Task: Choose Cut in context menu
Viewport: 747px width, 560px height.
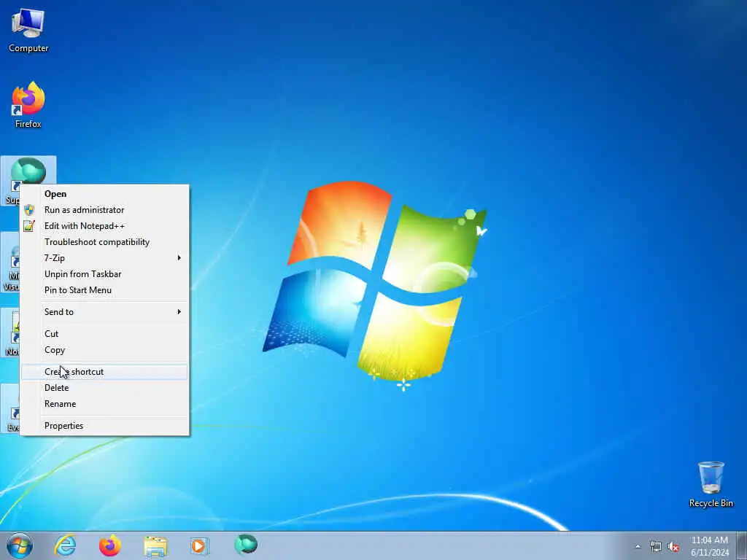Action: click(x=104, y=334)
